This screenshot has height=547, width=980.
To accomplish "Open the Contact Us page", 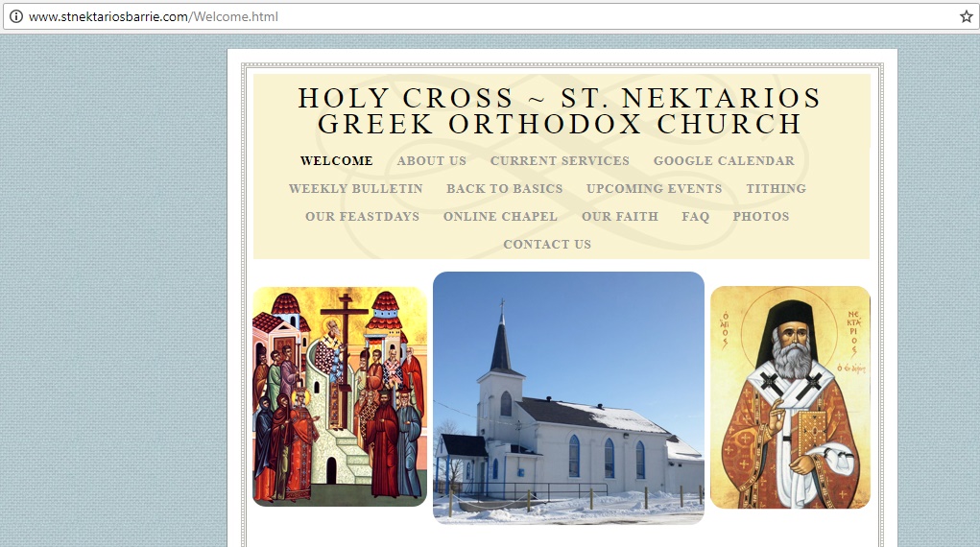I will pyautogui.click(x=547, y=245).
